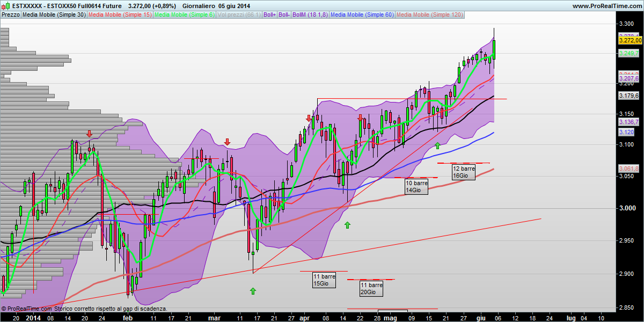Select the Prezzo indicator label
This screenshot has width=644, height=322.
[10, 15]
